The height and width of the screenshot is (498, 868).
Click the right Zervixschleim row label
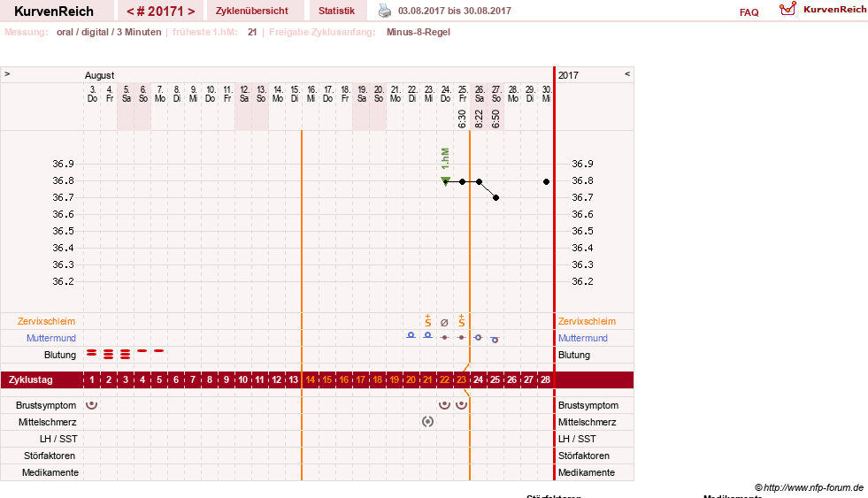[587, 321]
